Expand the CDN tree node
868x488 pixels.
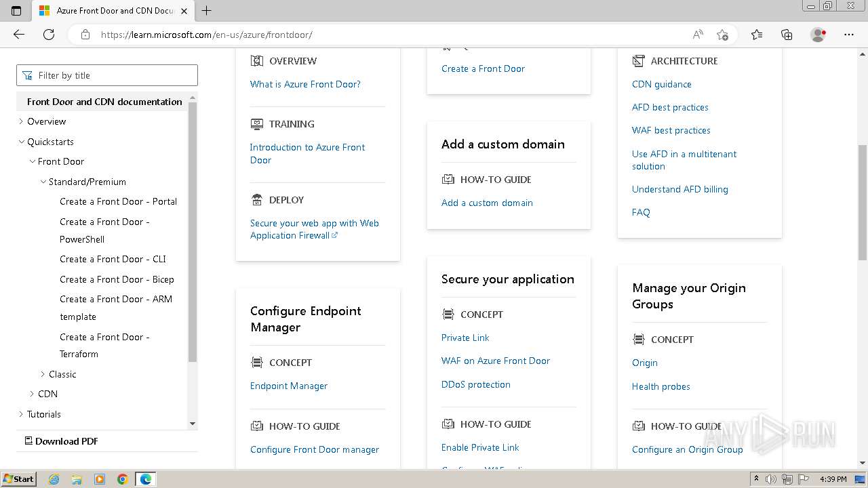coord(32,394)
